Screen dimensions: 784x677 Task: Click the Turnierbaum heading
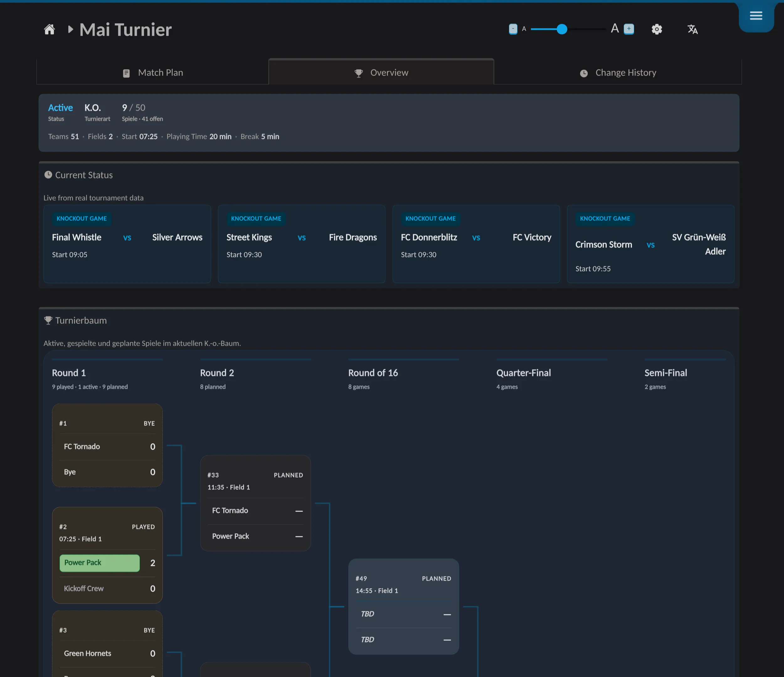pos(81,321)
